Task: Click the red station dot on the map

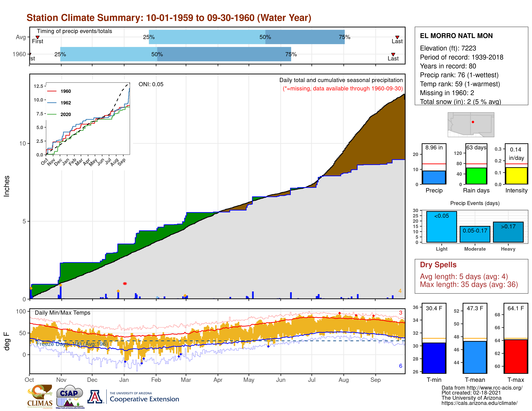Action: (473, 122)
